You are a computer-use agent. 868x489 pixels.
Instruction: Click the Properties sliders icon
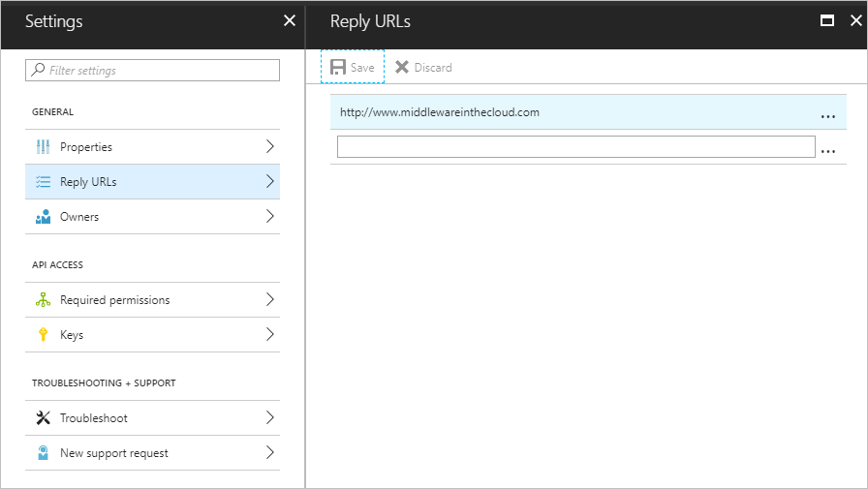[43, 147]
